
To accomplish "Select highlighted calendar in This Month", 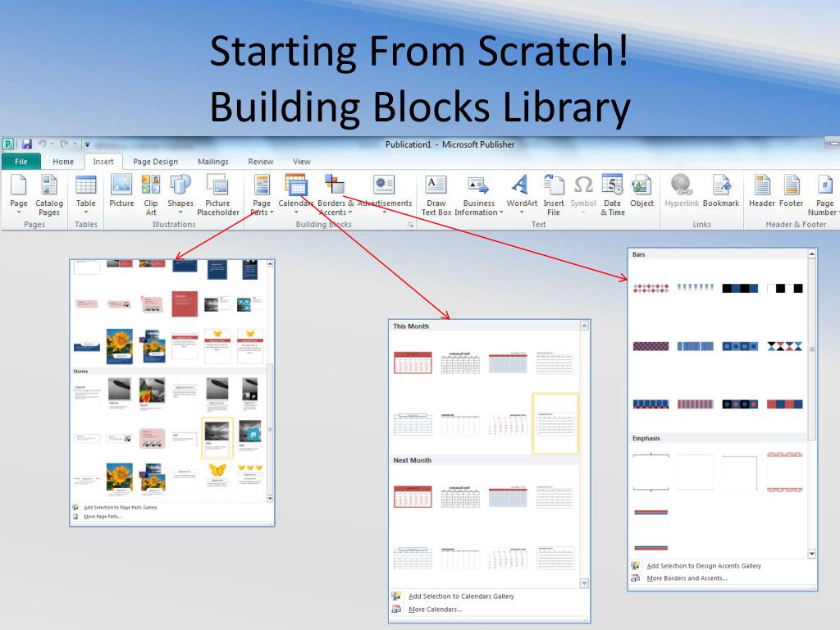I will [x=555, y=423].
